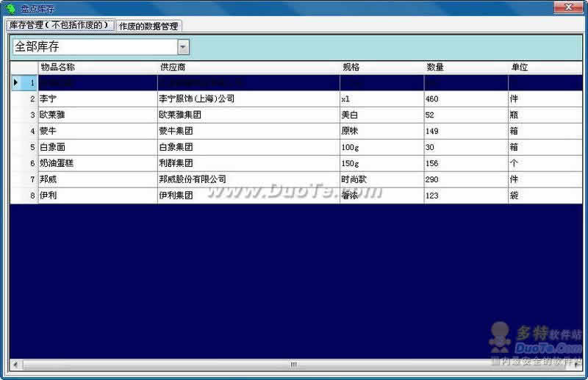
Task: Select row header number 5
Action: point(24,147)
